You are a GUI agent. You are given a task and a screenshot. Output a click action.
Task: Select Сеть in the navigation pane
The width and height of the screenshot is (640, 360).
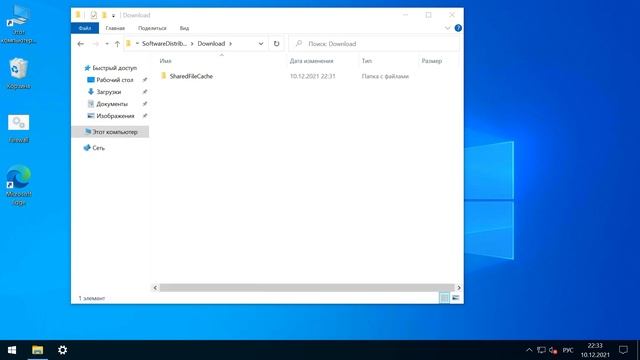[98, 148]
